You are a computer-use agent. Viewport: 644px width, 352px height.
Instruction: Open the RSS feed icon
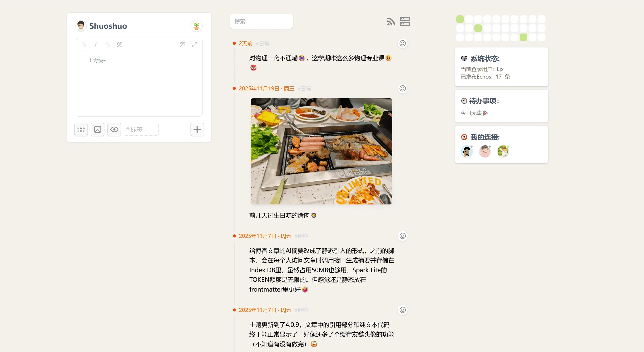(391, 21)
